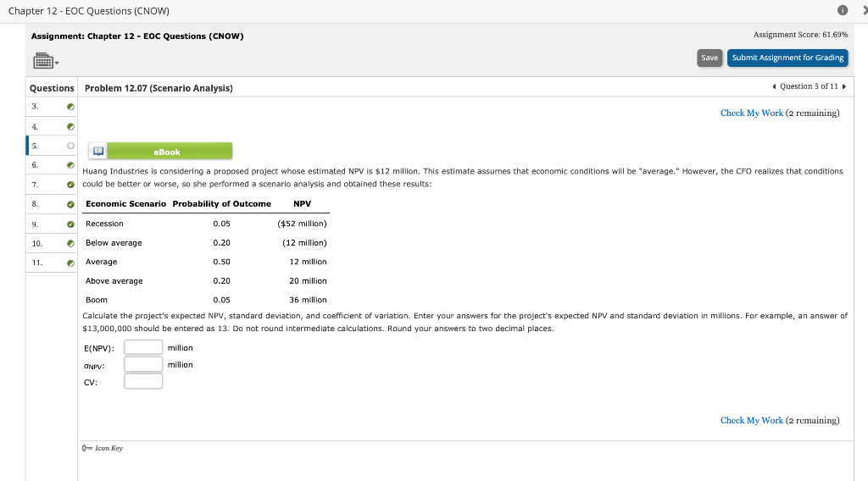Click the 'Below average' row label

pyautogui.click(x=114, y=243)
